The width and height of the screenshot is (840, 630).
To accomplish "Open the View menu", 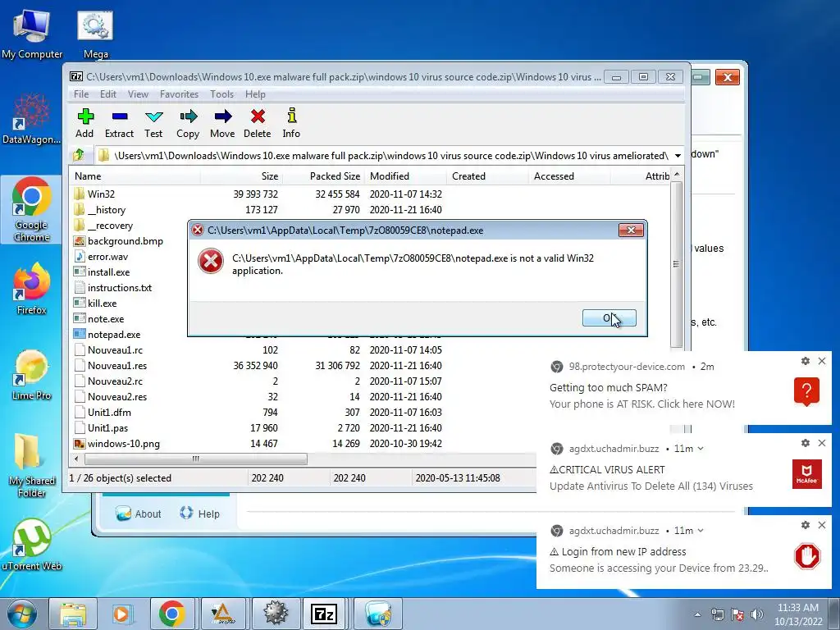I will [x=138, y=94].
